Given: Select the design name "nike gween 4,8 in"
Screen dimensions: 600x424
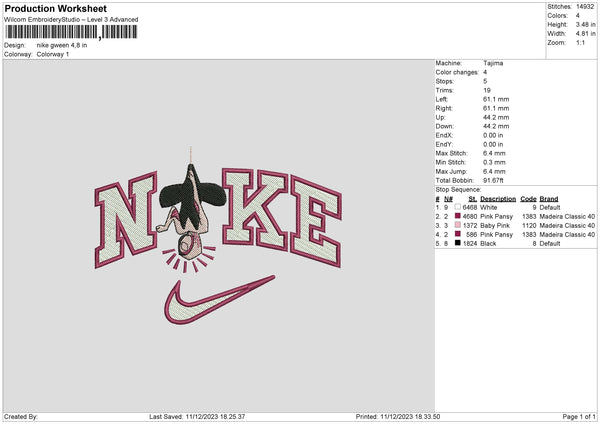Looking at the screenshot, I should pyautogui.click(x=62, y=45).
